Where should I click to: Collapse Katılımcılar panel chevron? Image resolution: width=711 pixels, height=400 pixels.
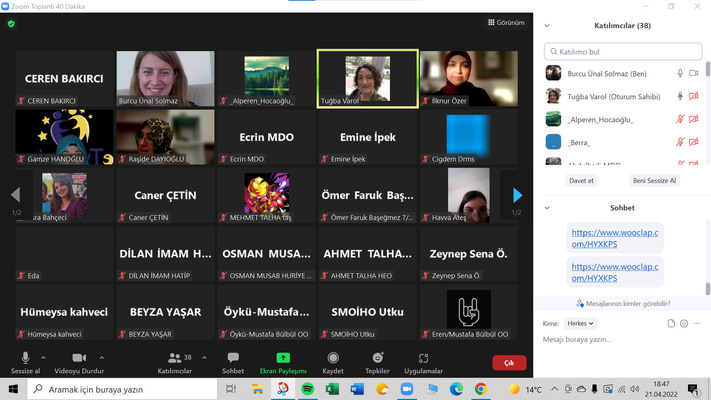tap(547, 26)
